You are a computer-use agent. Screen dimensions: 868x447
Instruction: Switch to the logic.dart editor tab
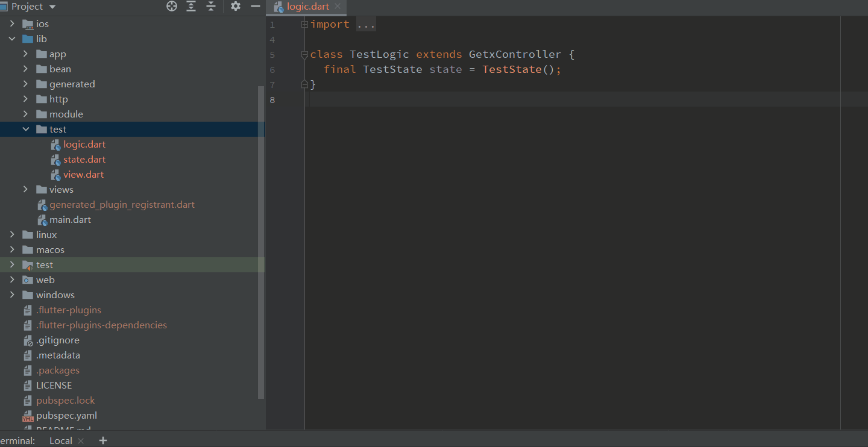click(307, 7)
